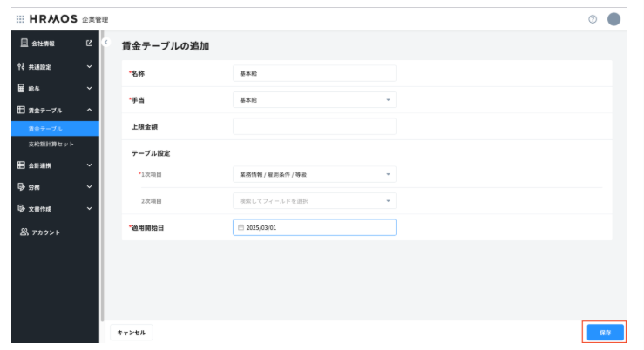The height and width of the screenshot is (350, 644).
Task: Click the 会社情報 building icon
Action: (x=23, y=43)
